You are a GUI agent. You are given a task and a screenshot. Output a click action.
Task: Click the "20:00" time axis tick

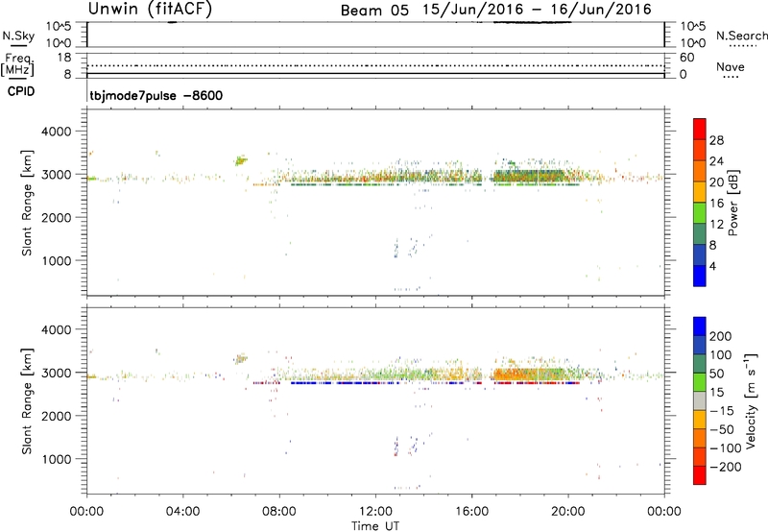click(x=568, y=512)
